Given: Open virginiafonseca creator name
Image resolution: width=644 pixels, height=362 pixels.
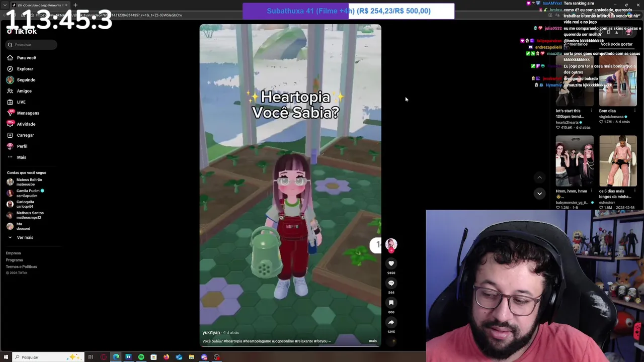Looking at the screenshot, I should (x=611, y=117).
